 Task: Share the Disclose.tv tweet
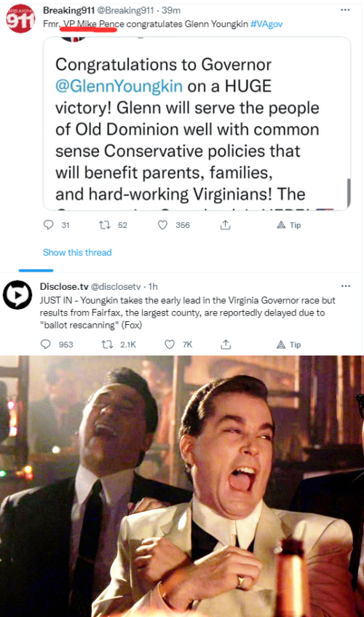226,345
